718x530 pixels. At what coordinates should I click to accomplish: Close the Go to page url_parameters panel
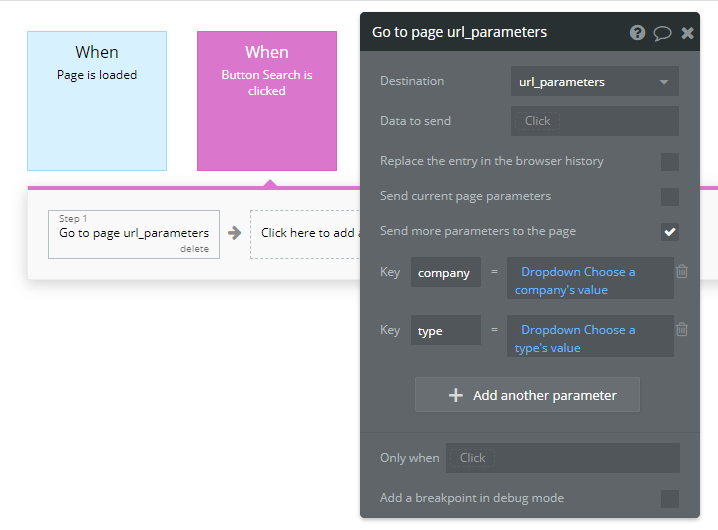687,33
